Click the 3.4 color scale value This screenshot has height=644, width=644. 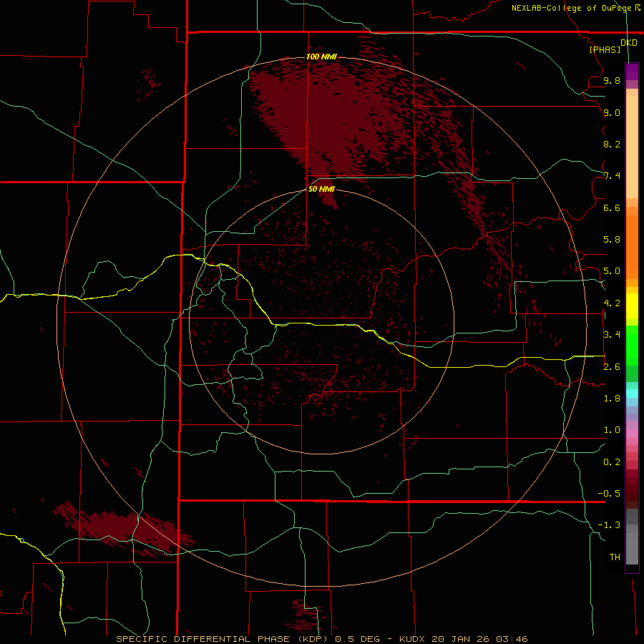point(612,335)
